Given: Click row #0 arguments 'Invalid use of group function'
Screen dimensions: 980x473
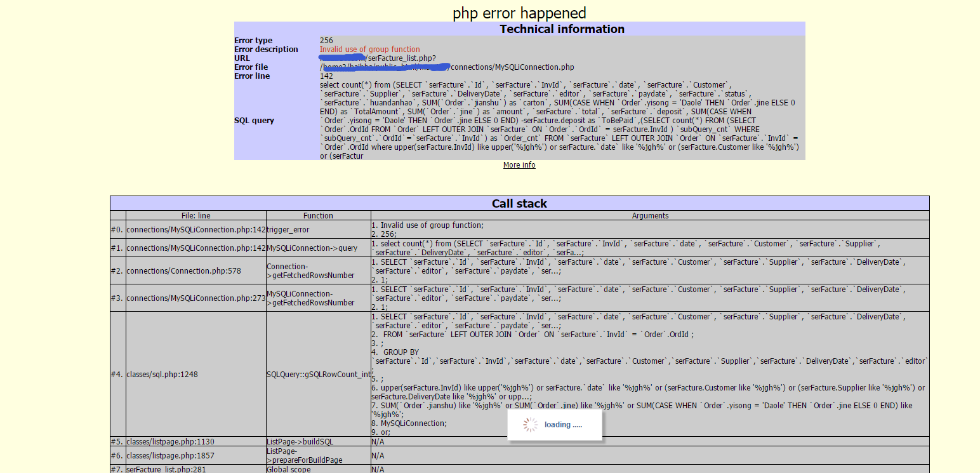Looking at the screenshot, I should pos(432,225).
